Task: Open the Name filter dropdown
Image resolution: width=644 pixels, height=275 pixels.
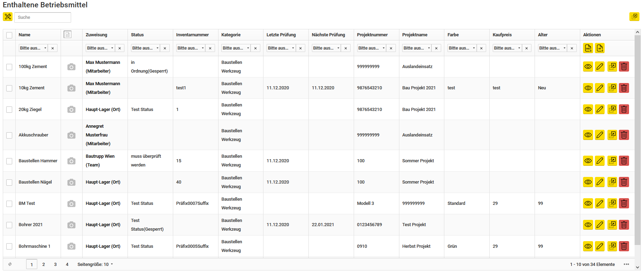Action: [33, 48]
